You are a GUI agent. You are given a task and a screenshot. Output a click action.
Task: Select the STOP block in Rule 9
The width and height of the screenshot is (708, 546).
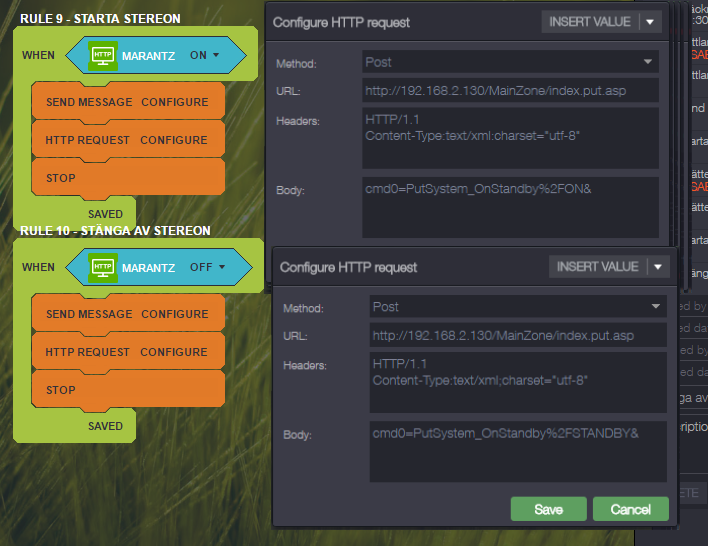click(127, 178)
